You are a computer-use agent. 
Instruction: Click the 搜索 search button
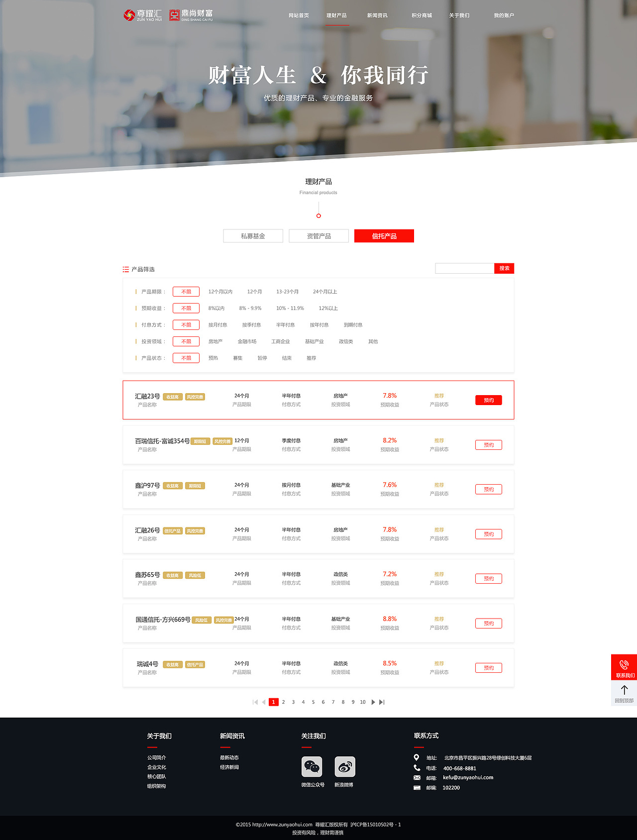[504, 268]
